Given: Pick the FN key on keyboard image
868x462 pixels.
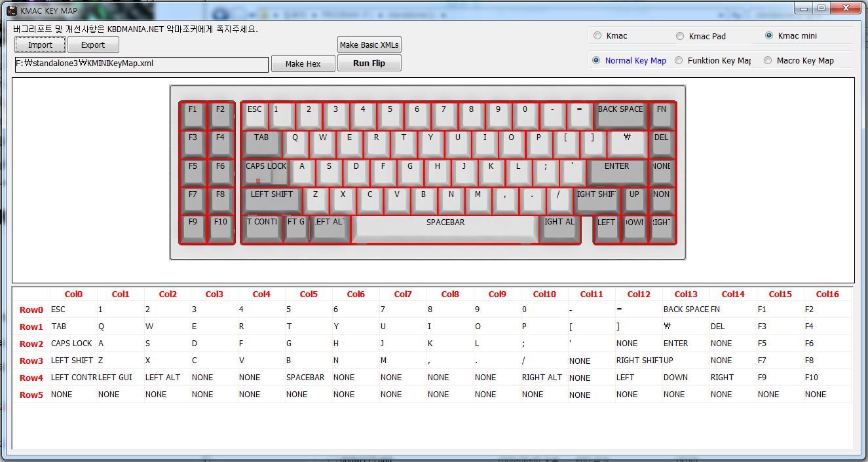Looking at the screenshot, I should (662, 116).
